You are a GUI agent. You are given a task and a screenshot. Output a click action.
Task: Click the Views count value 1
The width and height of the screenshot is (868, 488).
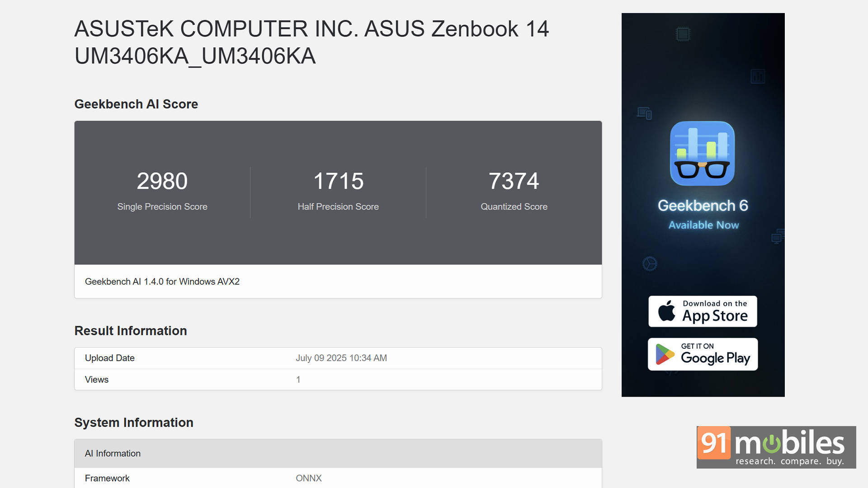(x=298, y=380)
